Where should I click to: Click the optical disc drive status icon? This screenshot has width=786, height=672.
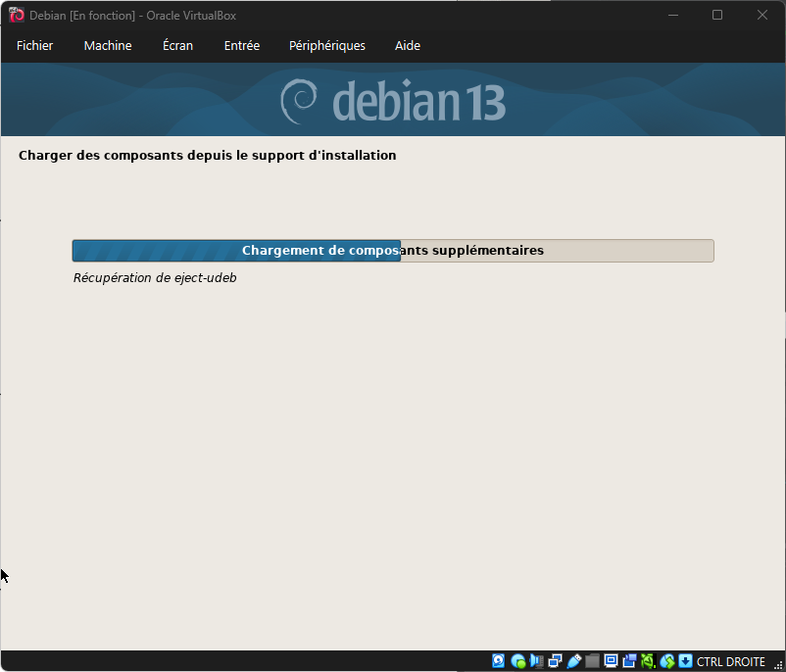coord(517,661)
